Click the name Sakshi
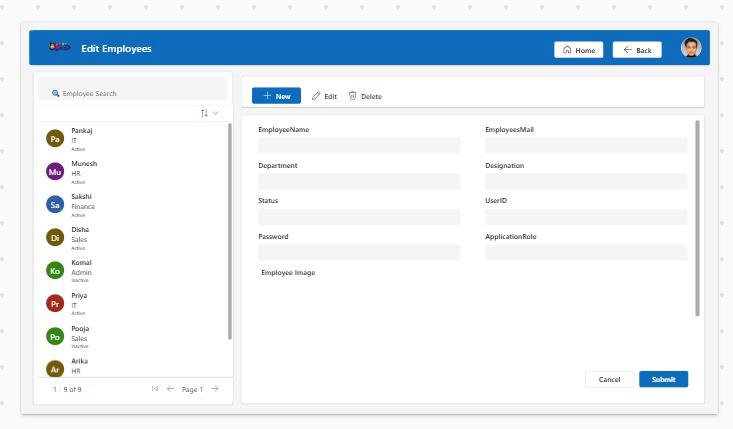 point(81,196)
